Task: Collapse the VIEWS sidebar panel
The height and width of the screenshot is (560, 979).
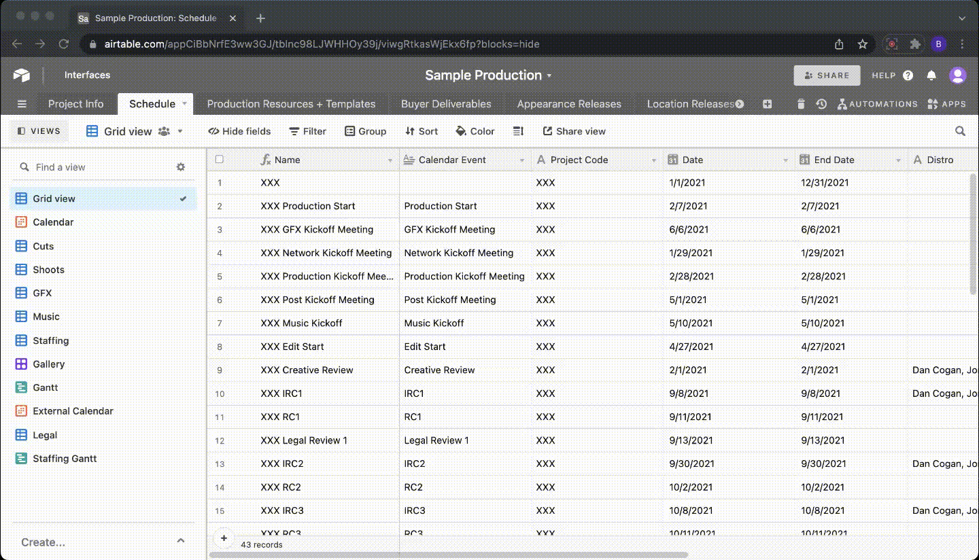Action: click(x=39, y=130)
